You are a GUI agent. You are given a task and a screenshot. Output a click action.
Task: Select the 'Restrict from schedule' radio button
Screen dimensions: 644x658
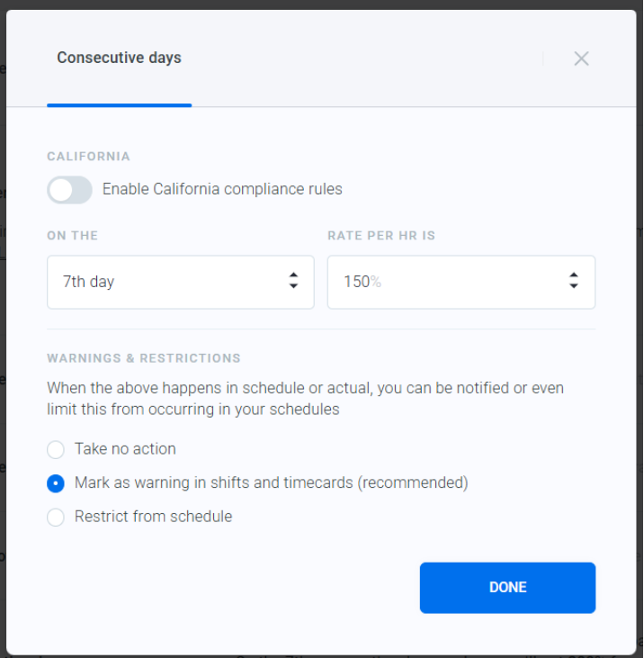point(56,517)
